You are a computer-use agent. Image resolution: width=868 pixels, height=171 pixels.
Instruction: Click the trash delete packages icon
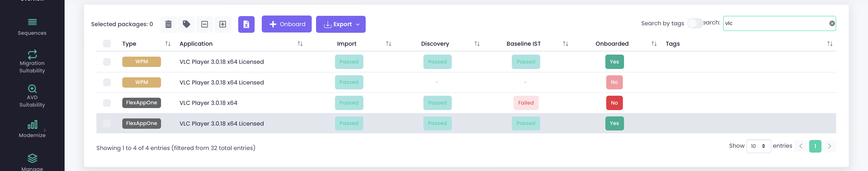168,24
